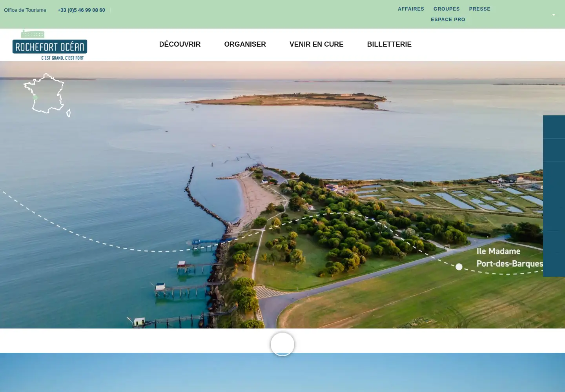Go to the BILLETTERIE menu

pos(389,44)
